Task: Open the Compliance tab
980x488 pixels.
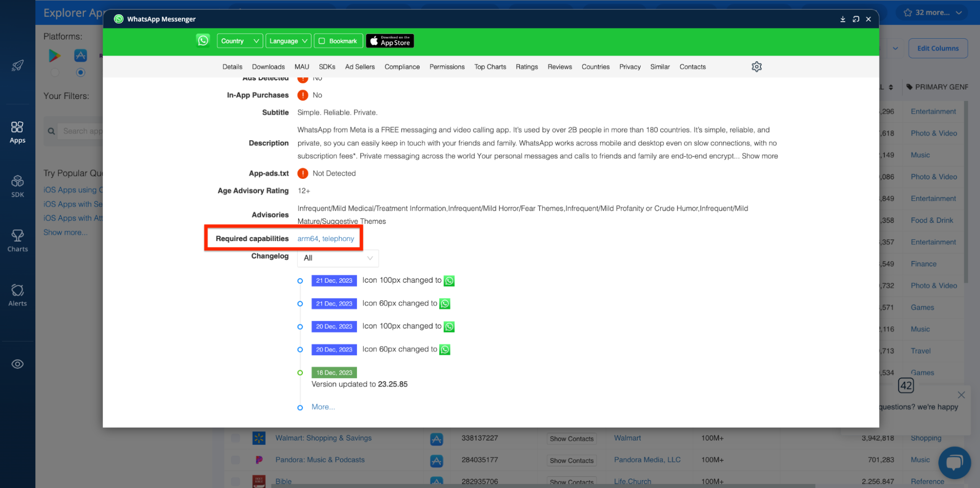Action: [x=402, y=67]
